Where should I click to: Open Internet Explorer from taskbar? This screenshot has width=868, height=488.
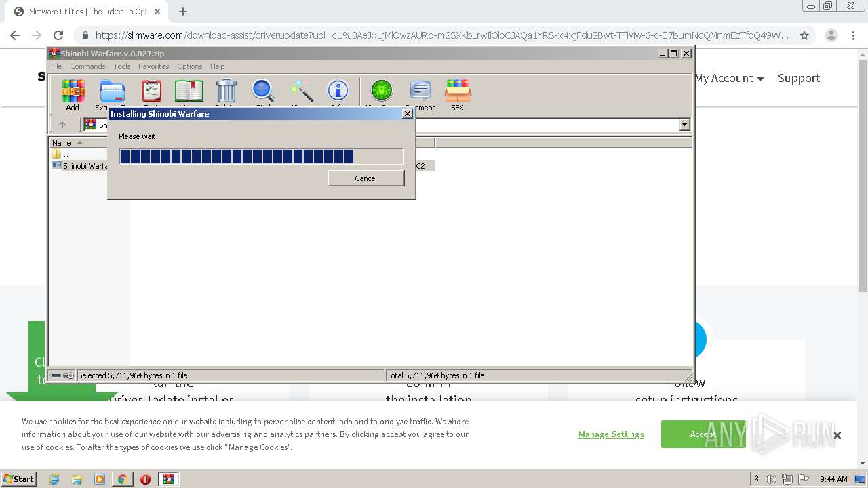(x=54, y=479)
